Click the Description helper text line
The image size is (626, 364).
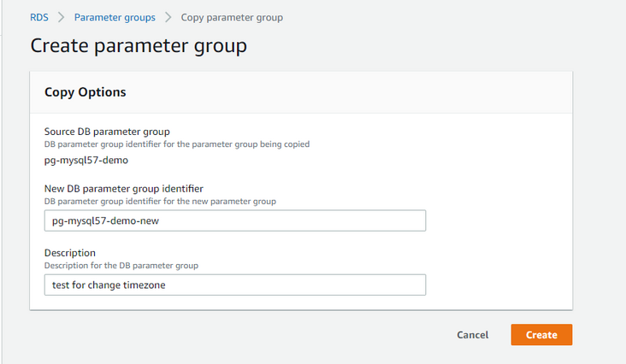point(121,266)
